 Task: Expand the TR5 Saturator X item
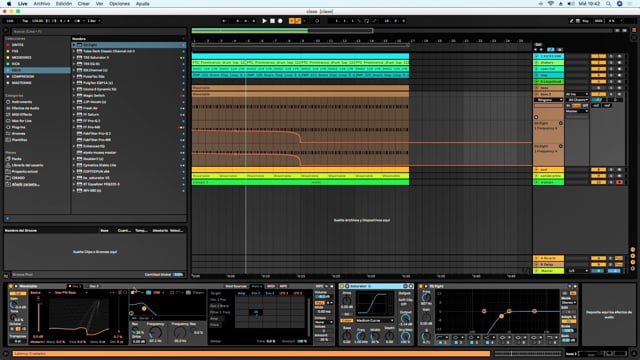[74, 58]
